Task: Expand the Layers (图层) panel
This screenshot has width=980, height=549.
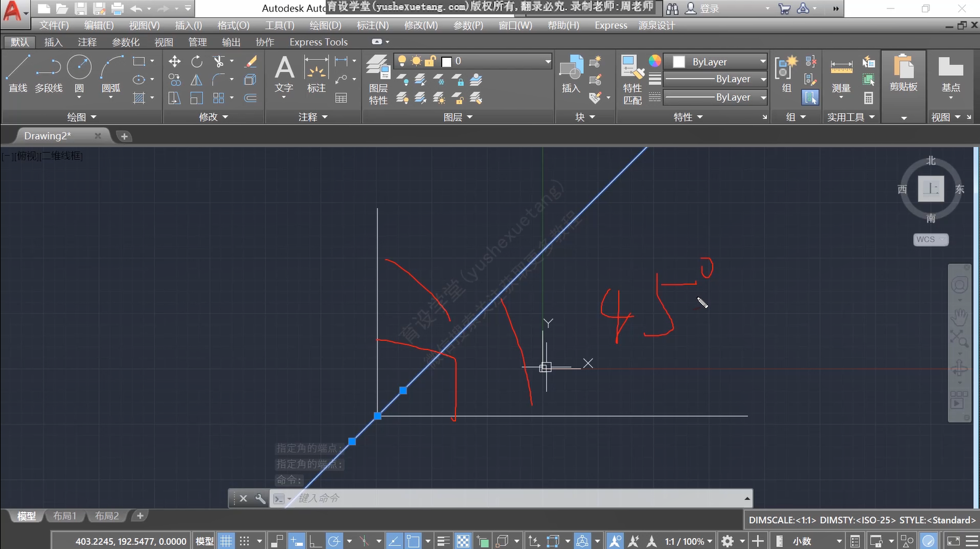Action: click(458, 117)
